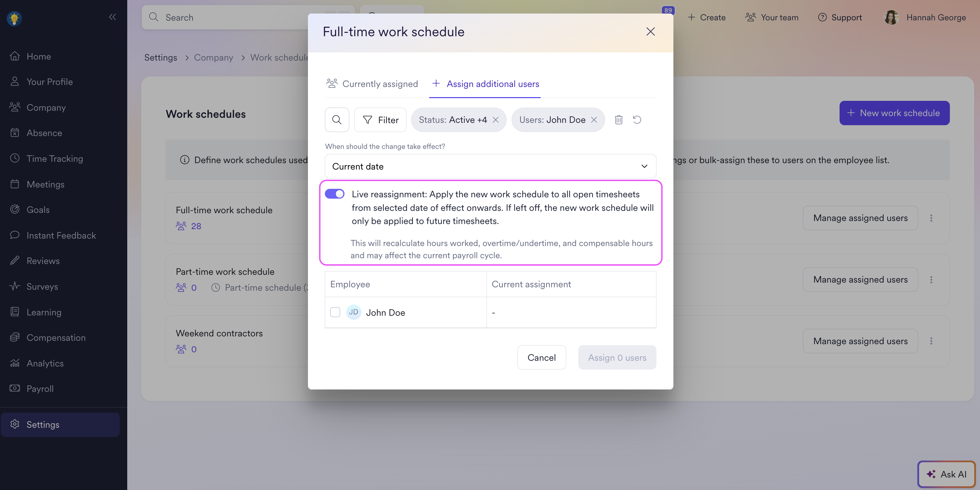Expand the Current date dropdown
Viewport: 980px width, 490px height.
click(490, 166)
